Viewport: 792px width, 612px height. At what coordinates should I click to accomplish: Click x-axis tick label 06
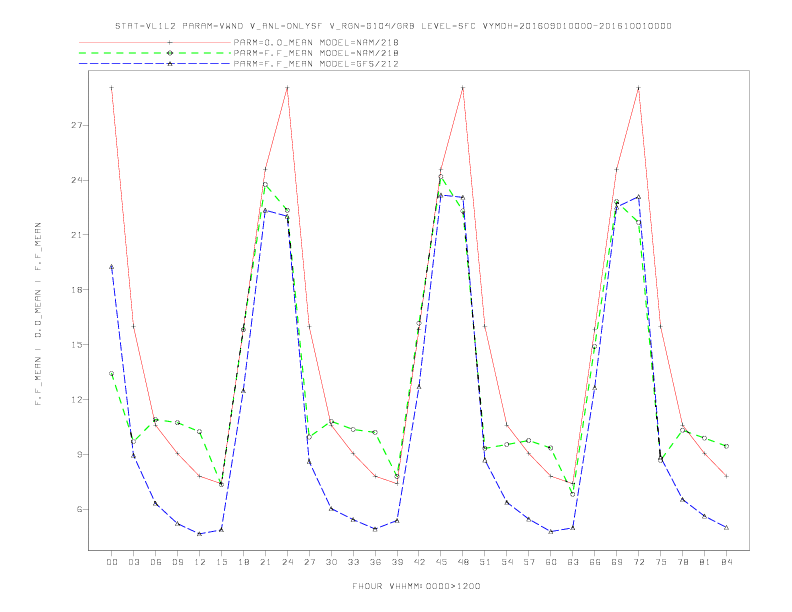click(x=156, y=562)
